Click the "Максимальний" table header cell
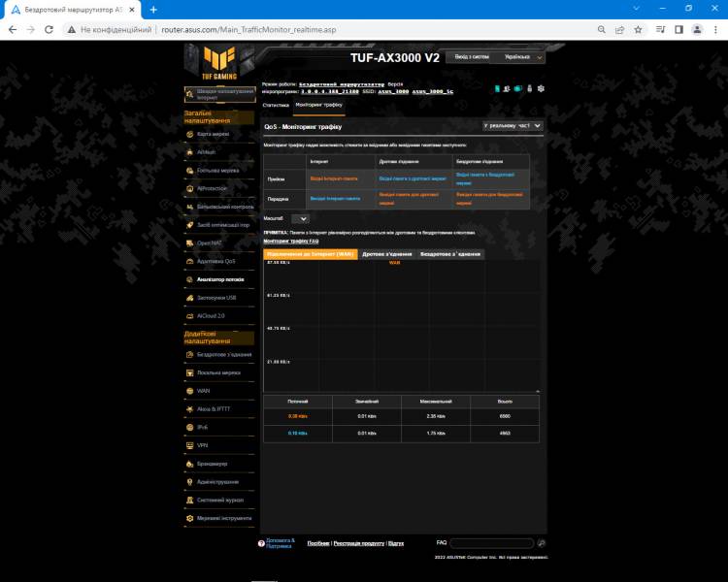The height and width of the screenshot is (582, 728). pos(436,402)
